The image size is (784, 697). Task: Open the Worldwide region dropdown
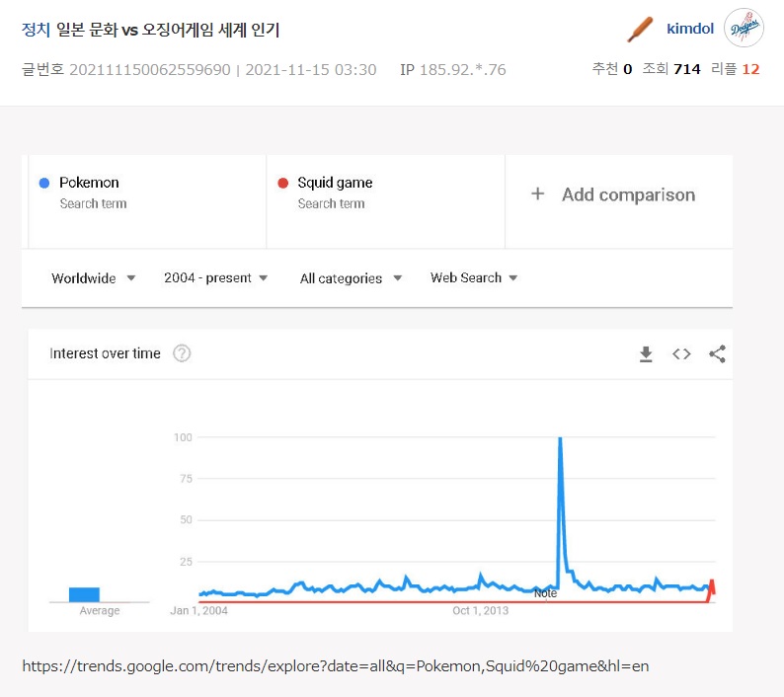[x=94, y=278]
